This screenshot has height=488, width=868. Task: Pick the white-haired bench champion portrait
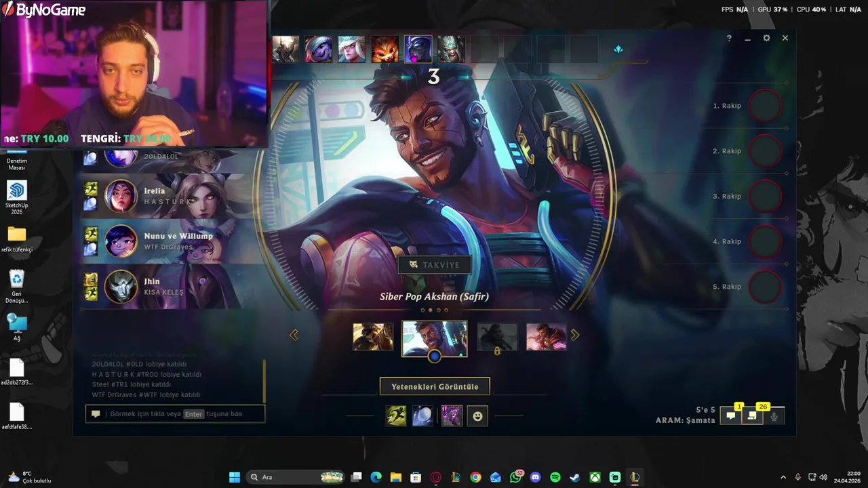coord(351,49)
